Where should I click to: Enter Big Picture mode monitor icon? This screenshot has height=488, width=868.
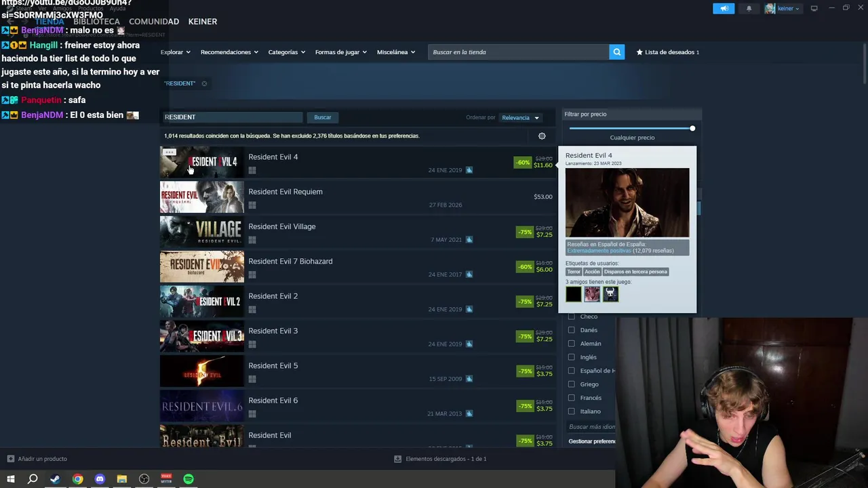pos(814,8)
